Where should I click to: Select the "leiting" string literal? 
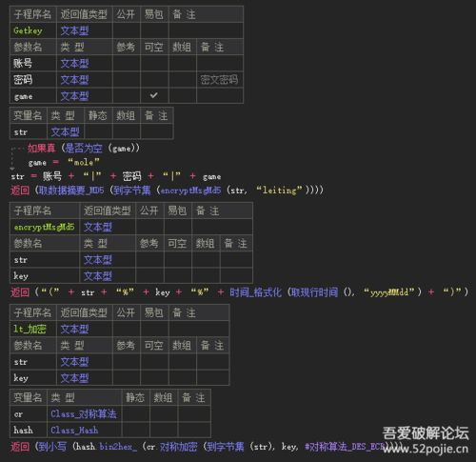tap(279, 191)
